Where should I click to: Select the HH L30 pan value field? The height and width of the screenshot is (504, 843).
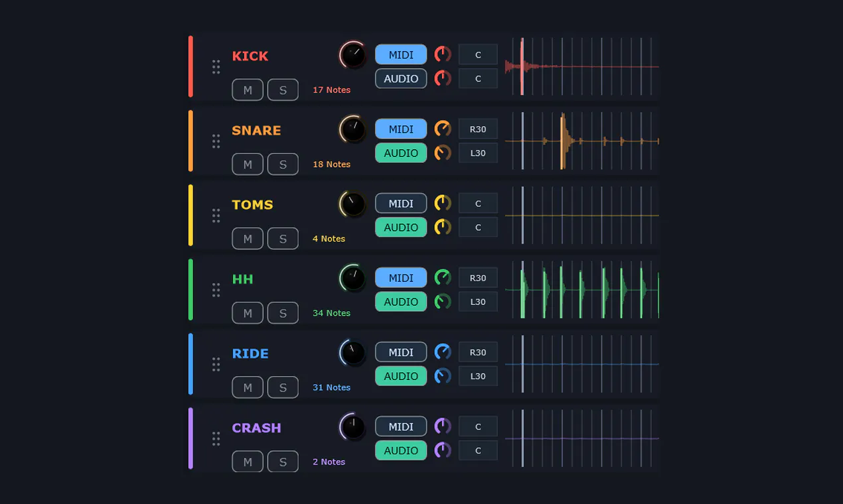pos(478,302)
